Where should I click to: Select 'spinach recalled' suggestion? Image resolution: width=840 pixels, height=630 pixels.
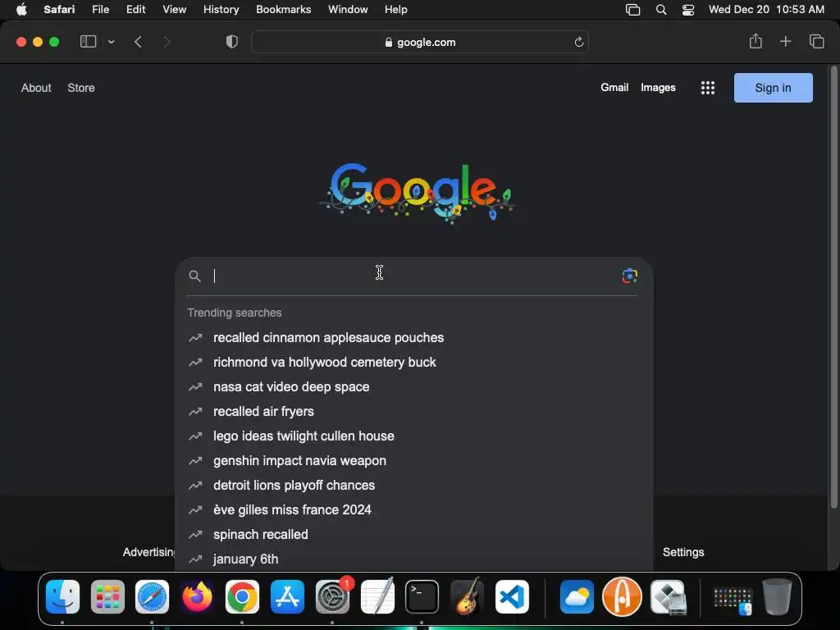click(x=413, y=535)
